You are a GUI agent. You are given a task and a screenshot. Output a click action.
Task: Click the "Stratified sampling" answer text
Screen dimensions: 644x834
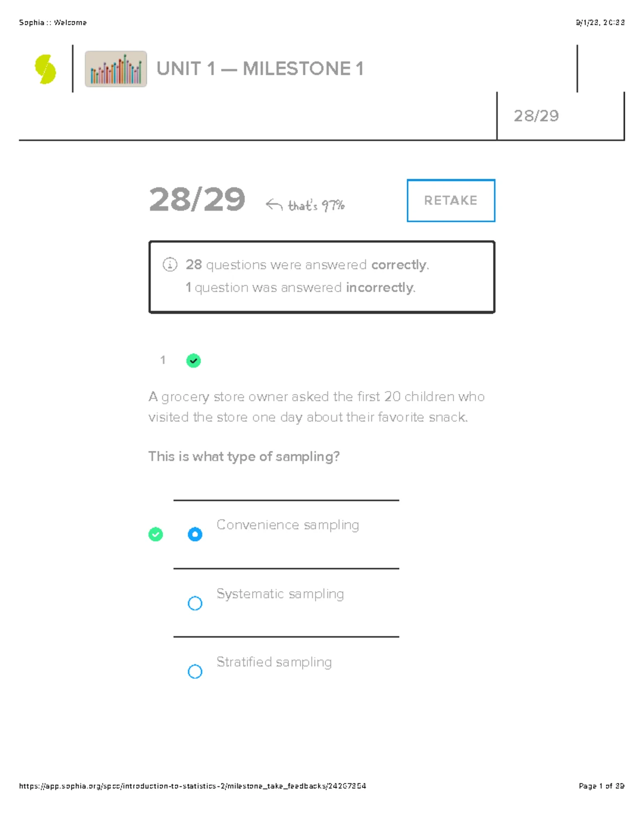(x=274, y=662)
